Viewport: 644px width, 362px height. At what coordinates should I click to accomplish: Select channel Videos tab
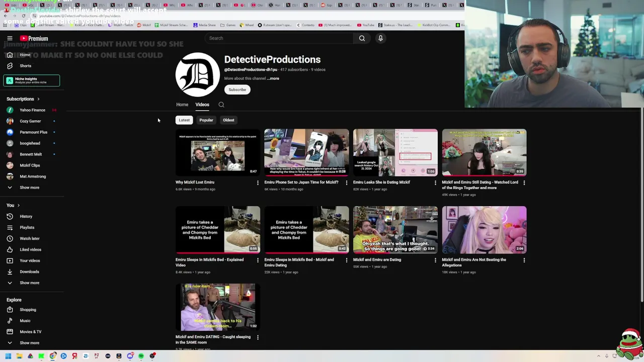[202, 105]
